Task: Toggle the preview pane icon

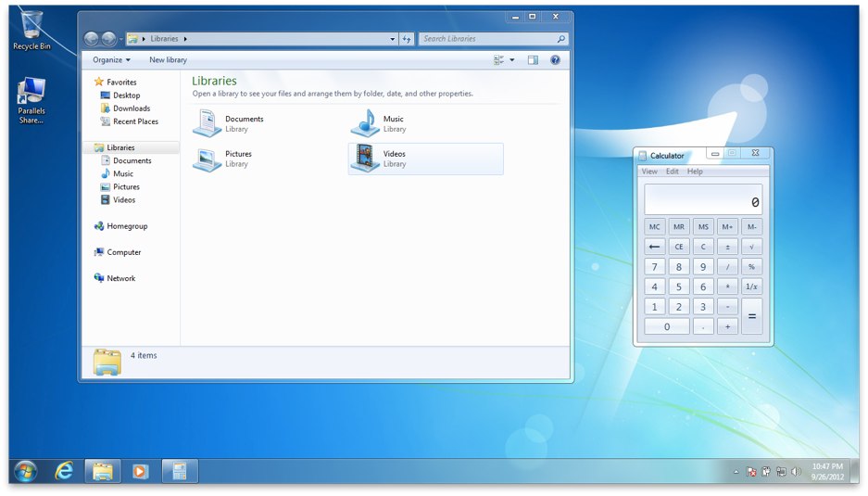Action: pyautogui.click(x=533, y=60)
